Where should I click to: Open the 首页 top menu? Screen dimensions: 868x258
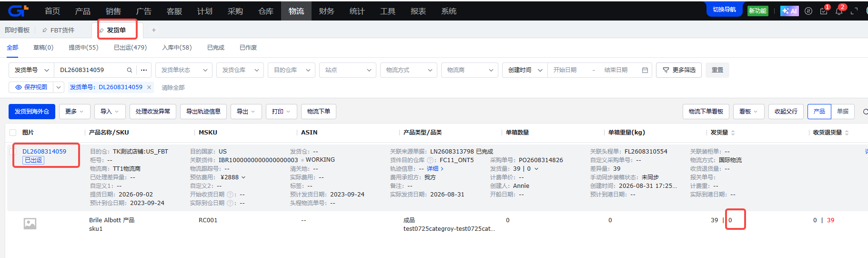point(52,11)
